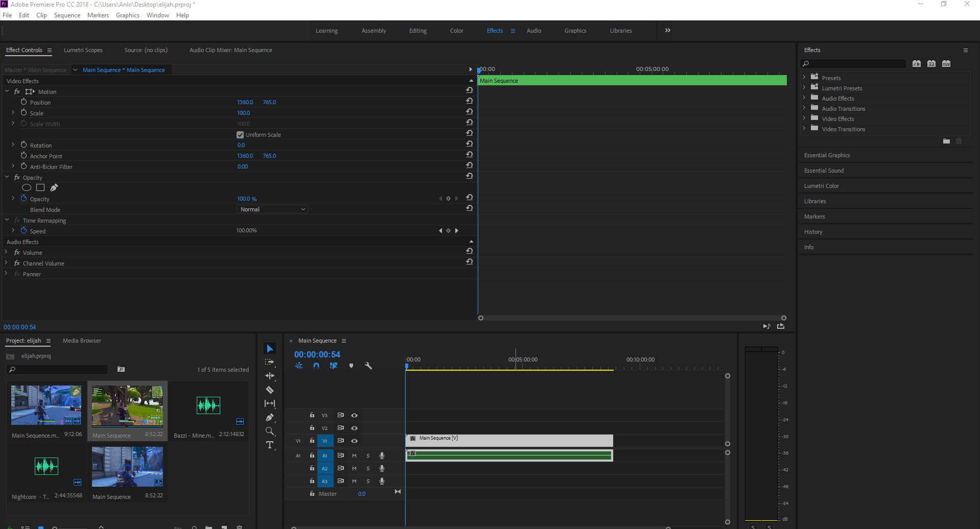The width and height of the screenshot is (980, 529).
Task: Select the Zoom tool magnifier
Action: (270, 431)
